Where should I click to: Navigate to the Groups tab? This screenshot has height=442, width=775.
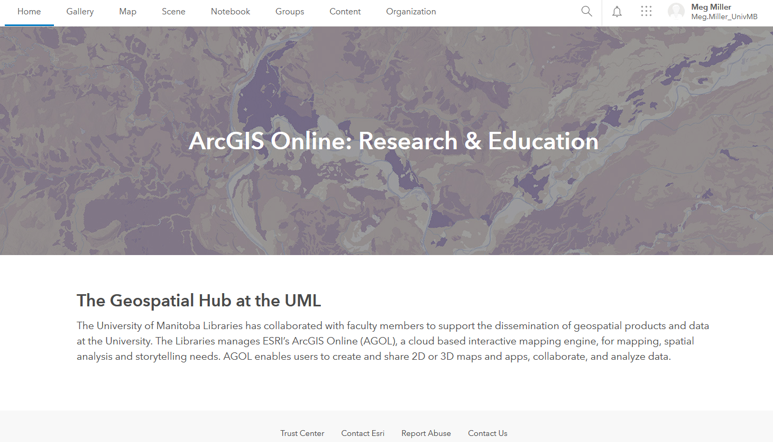[x=289, y=12]
